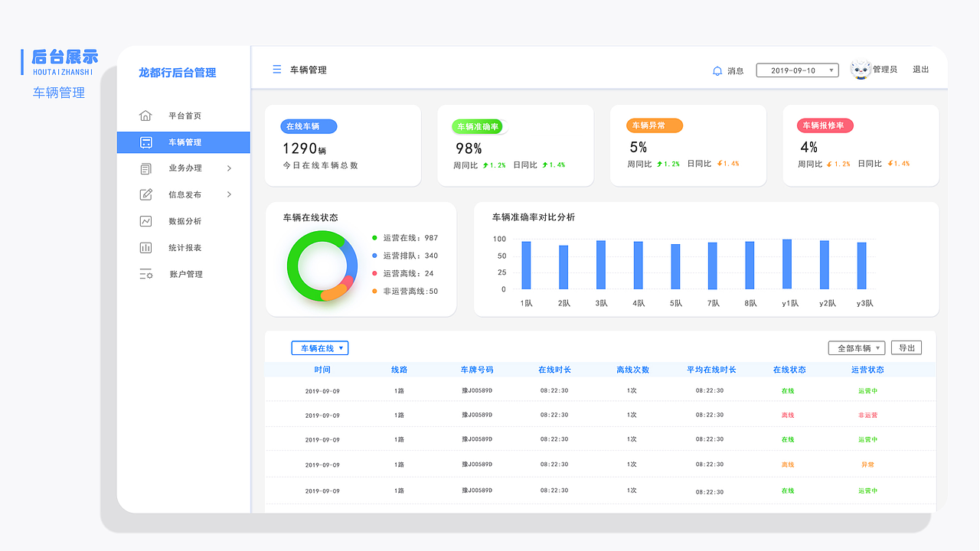
Task: Click the 线路 column header
Action: coord(399,370)
